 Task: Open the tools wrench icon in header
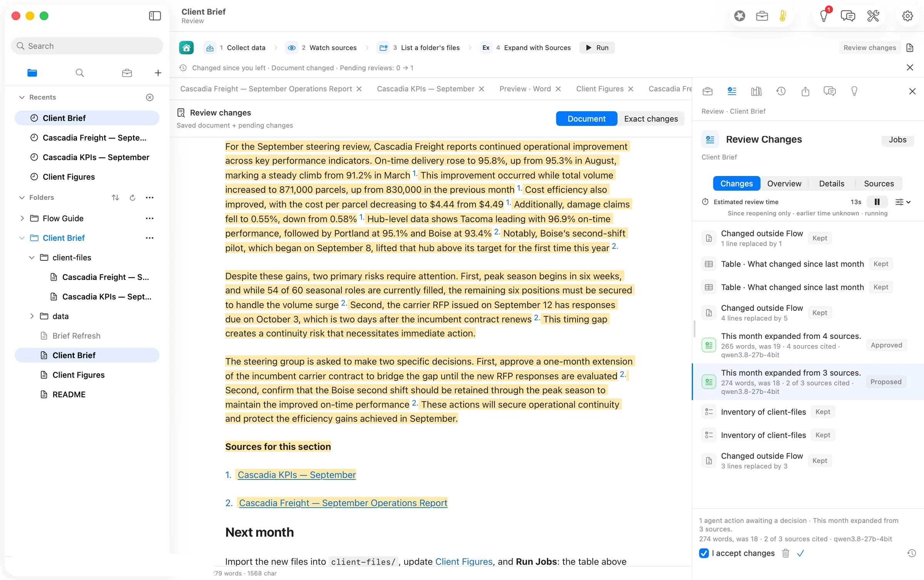[x=873, y=16]
